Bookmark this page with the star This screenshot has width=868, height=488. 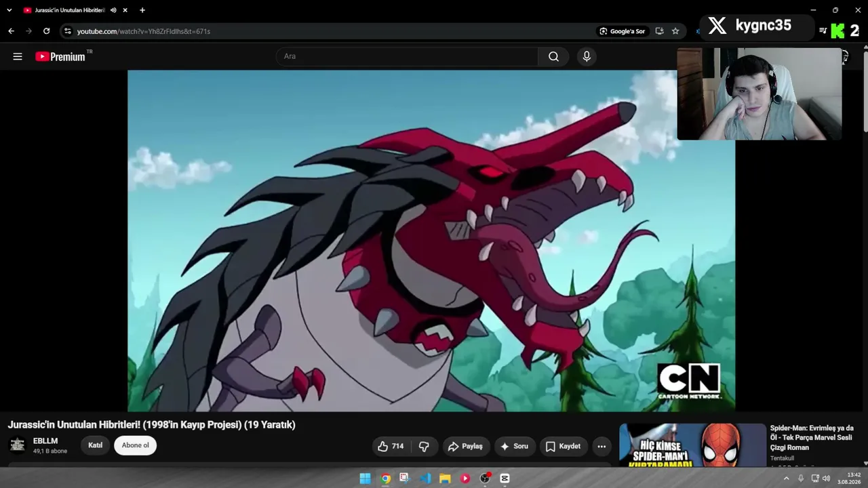pos(675,31)
